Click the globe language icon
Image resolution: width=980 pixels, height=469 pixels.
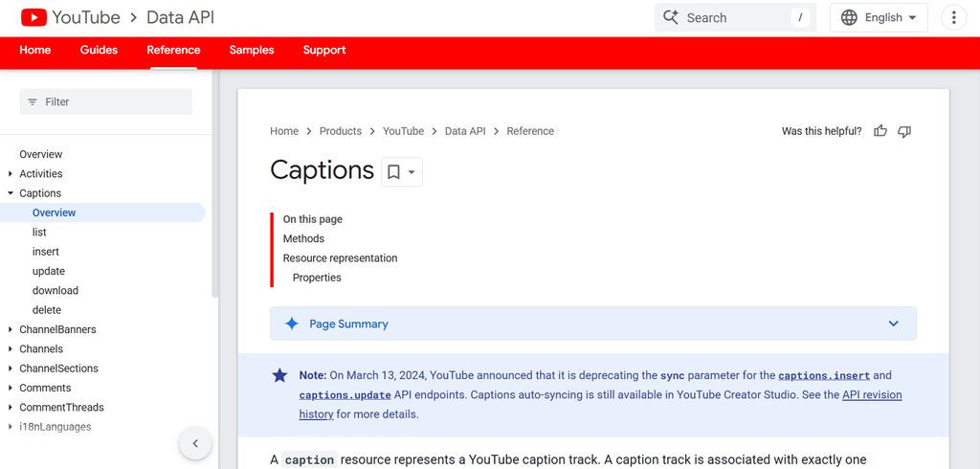pyautogui.click(x=849, y=17)
